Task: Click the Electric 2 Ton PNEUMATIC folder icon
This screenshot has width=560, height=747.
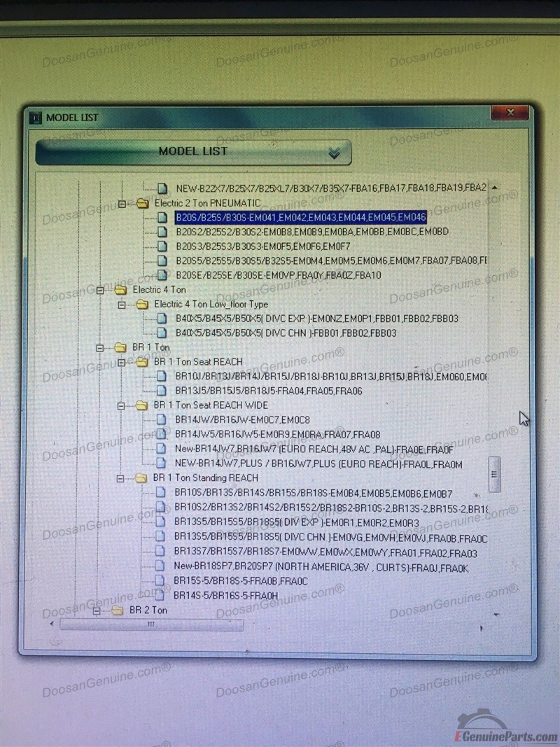Action: (143, 204)
